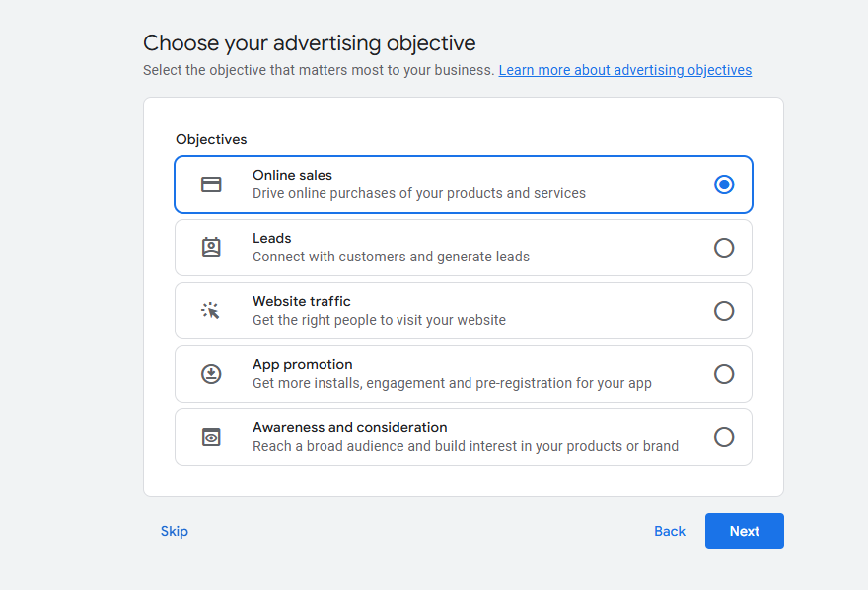Go back using the Back button
The image size is (868, 590).
(669, 531)
